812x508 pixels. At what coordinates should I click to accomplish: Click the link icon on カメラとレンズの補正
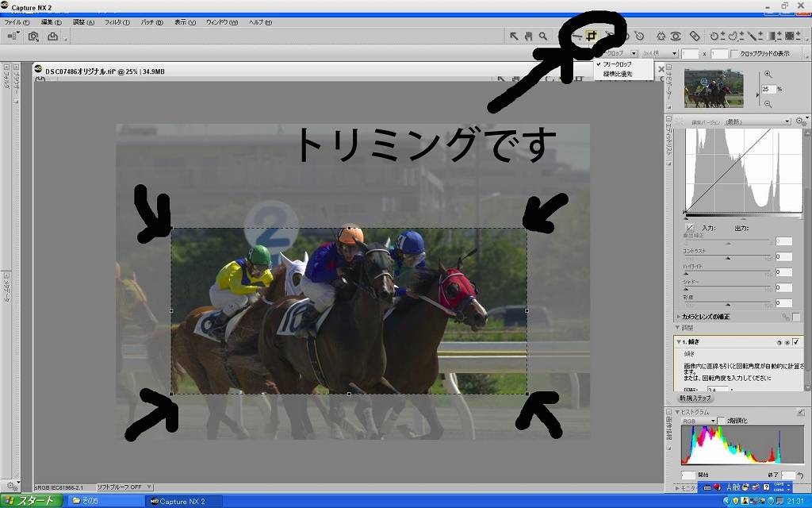(786, 317)
